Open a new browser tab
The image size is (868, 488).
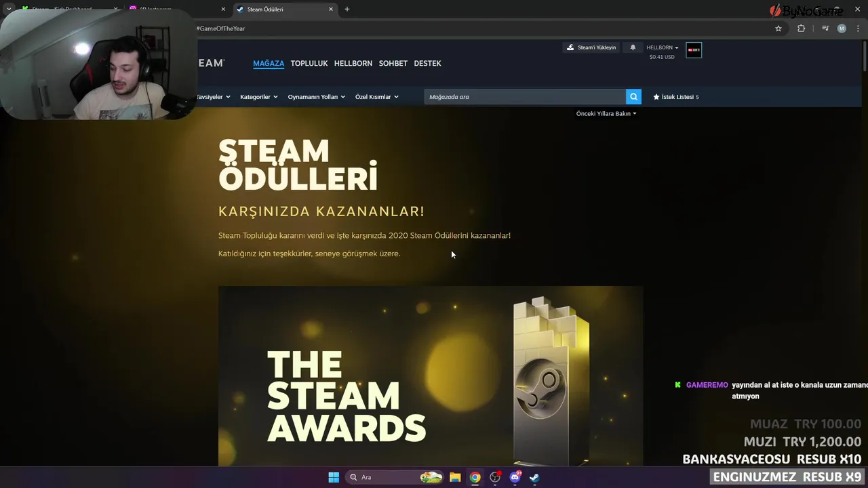(347, 9)
